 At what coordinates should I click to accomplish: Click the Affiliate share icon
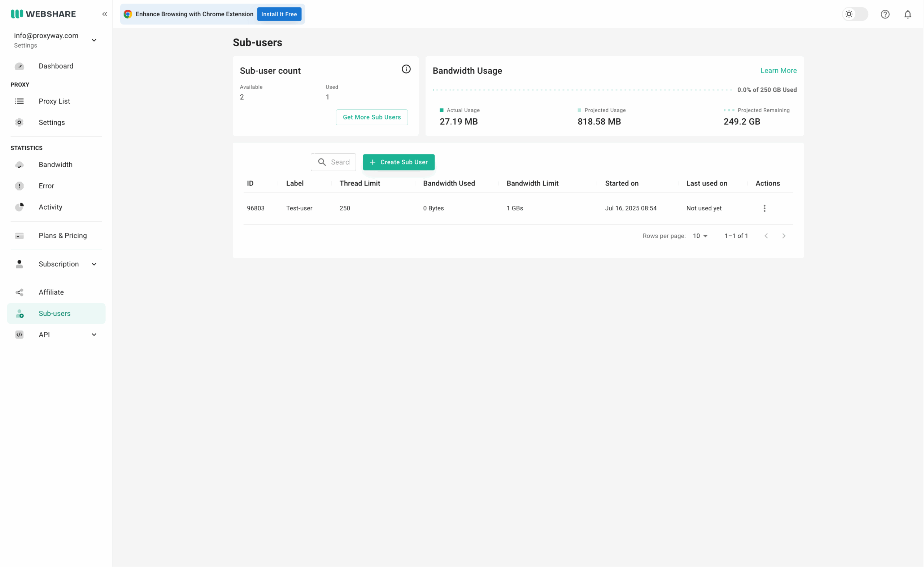[19, 292]
